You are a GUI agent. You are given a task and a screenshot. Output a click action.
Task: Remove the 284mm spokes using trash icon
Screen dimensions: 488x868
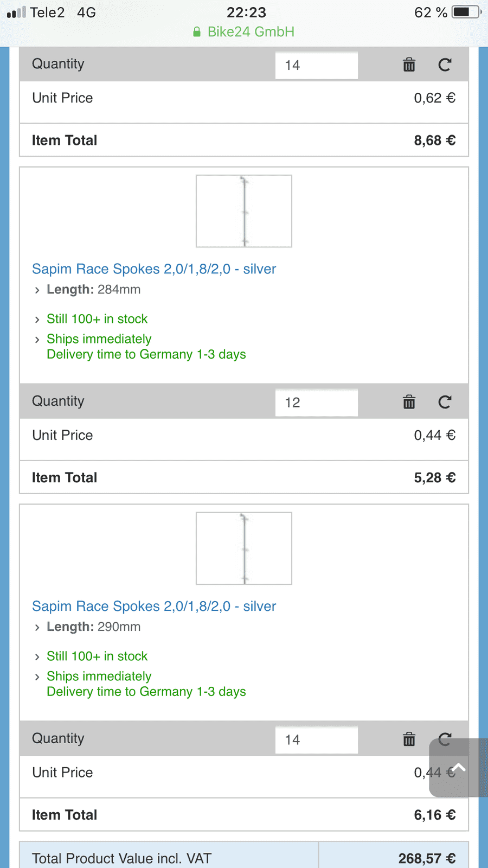point(409,402)
